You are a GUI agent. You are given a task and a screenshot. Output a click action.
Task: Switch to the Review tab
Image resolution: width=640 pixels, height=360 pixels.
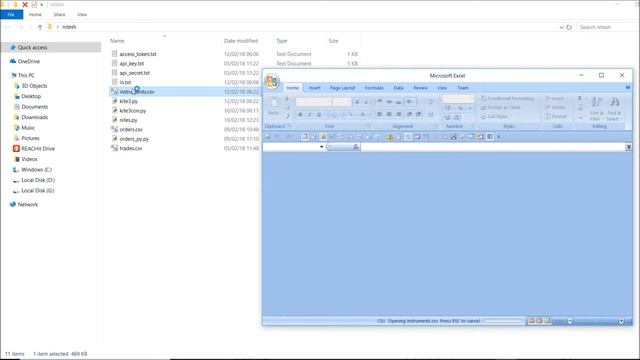pos(420,88)
